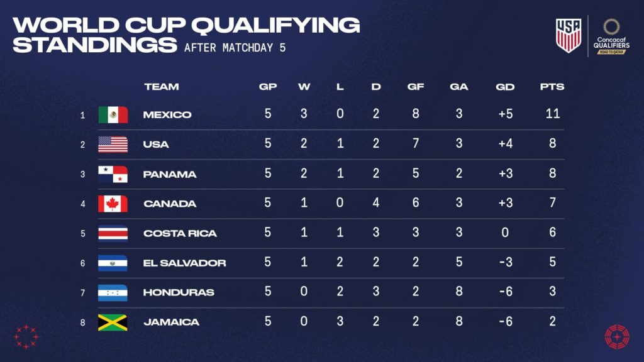Image resolution: width=644 pixels, height=362 pixels.
Task: Click the PTS column header
Action: click(x=552, y=87)
